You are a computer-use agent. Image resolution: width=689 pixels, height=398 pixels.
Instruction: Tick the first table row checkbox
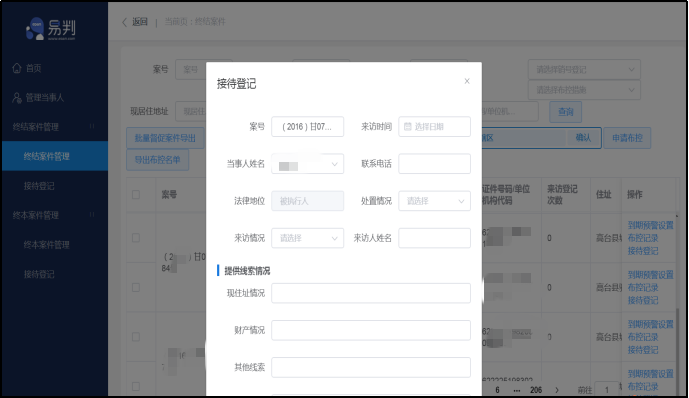(136, 238)
